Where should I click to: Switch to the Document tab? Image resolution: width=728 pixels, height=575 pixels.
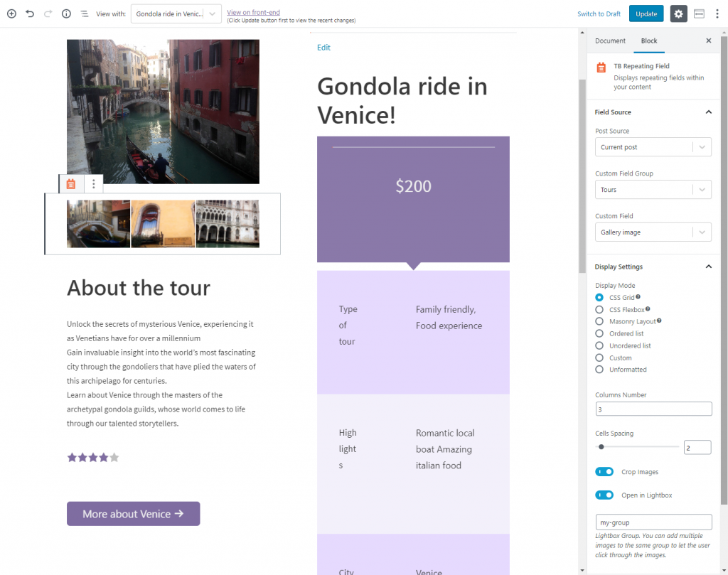610,41
